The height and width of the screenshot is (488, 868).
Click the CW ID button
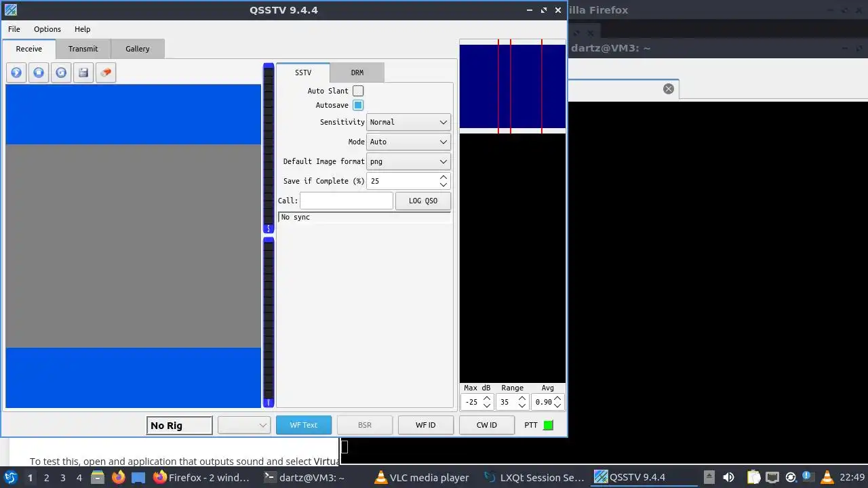coord(487,425)
